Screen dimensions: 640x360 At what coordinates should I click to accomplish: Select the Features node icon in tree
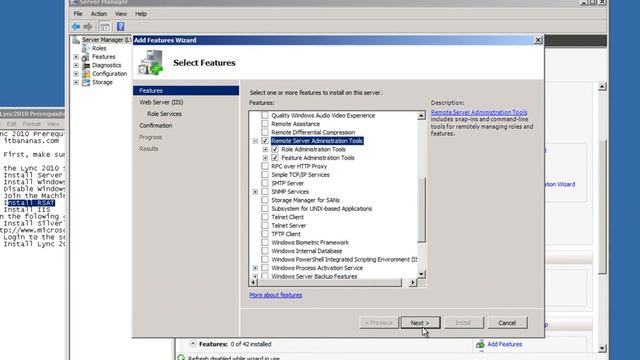(86, 57)
